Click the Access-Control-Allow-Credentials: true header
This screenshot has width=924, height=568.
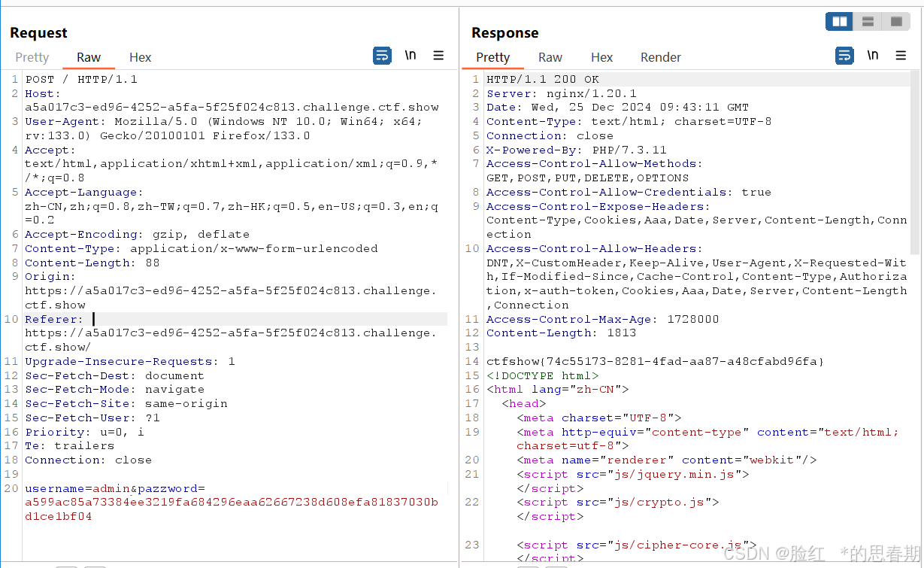629,192
